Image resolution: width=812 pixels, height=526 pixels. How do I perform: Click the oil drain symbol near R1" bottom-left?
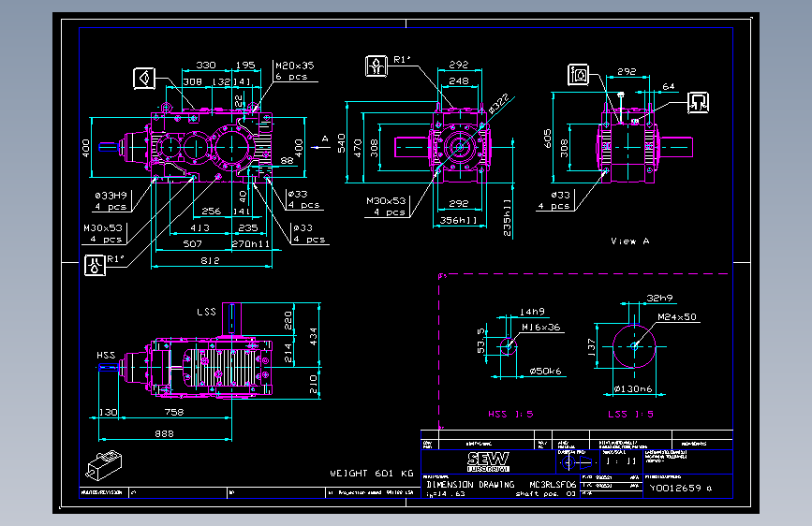coord(95,266)
